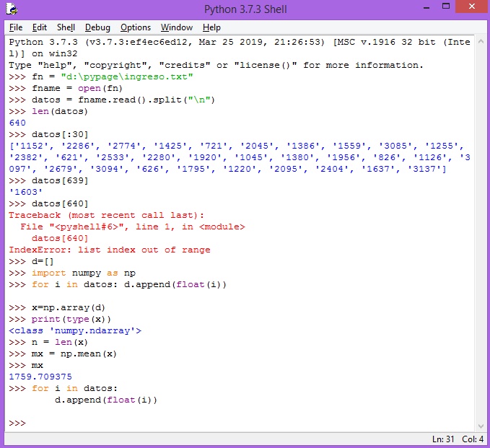Open the File menu
The image size is (490, 448).
pyautogui.click(x=16, y=27)
